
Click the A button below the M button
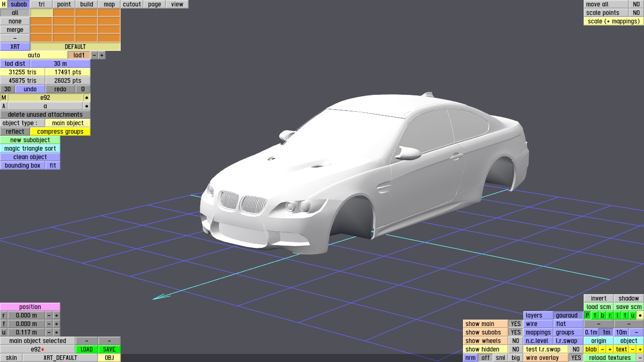click(x=4, y=106)
